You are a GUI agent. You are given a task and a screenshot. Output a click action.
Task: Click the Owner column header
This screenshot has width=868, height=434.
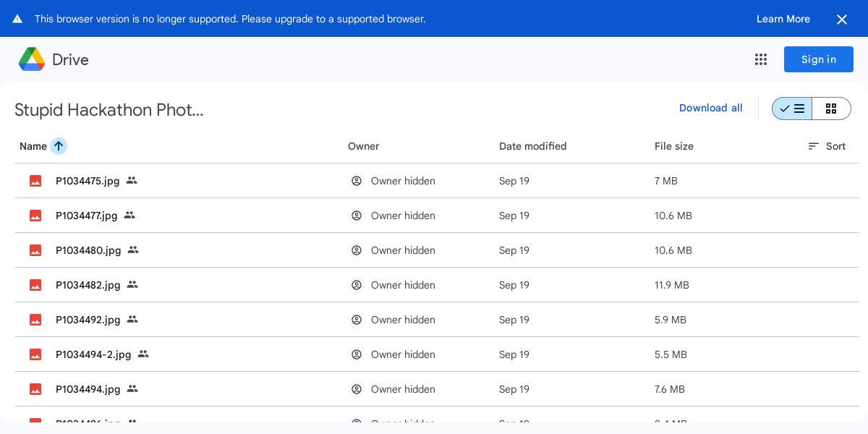[363, 146]
